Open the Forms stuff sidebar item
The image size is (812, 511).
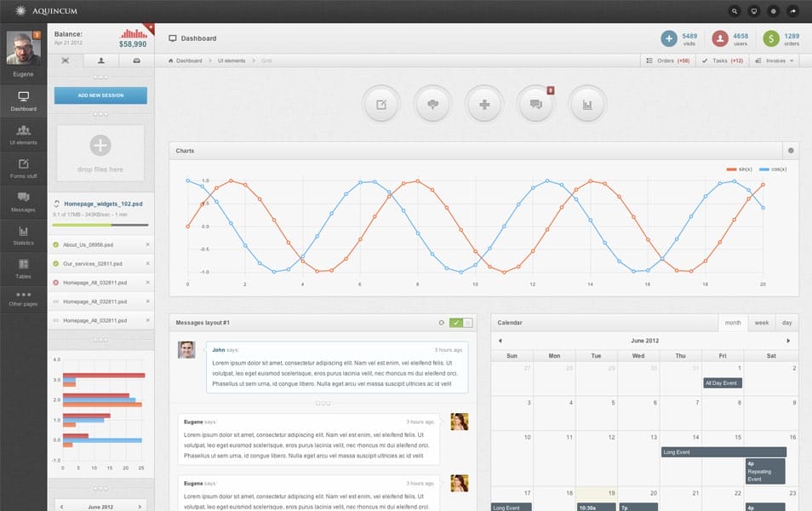[x=23, y=170]
